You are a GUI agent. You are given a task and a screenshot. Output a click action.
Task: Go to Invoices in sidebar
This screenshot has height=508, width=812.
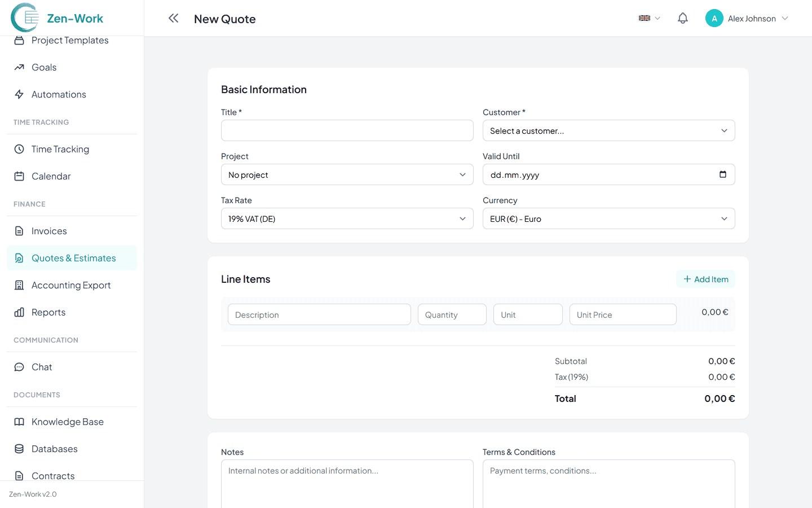coord(49,231)
